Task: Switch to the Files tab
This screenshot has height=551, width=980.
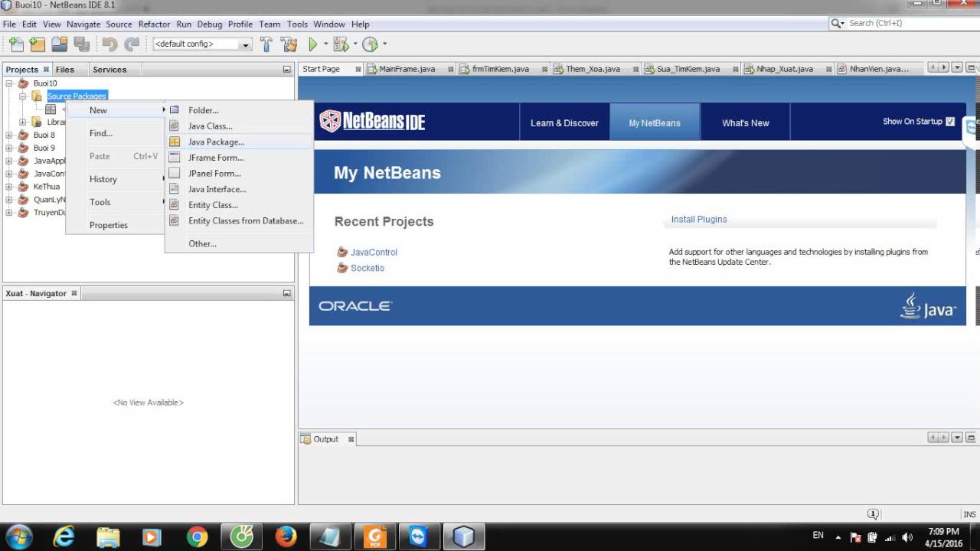Action: coord(65,69)
